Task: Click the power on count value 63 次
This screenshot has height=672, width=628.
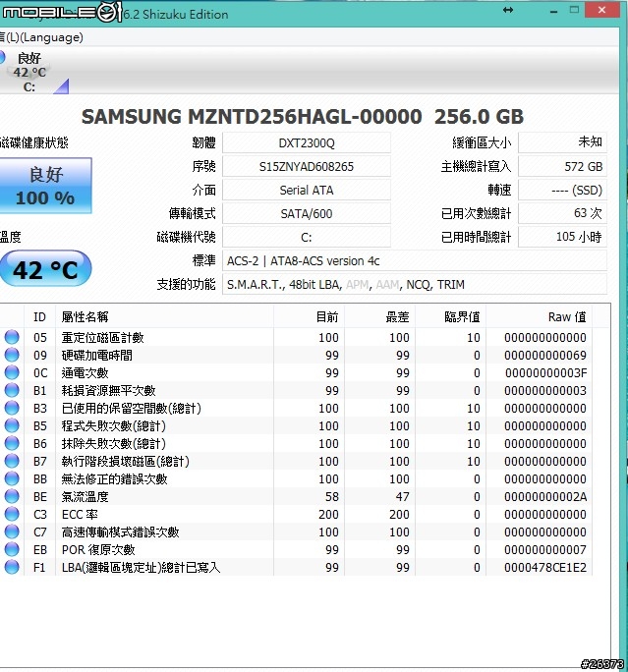Action: 562,213
